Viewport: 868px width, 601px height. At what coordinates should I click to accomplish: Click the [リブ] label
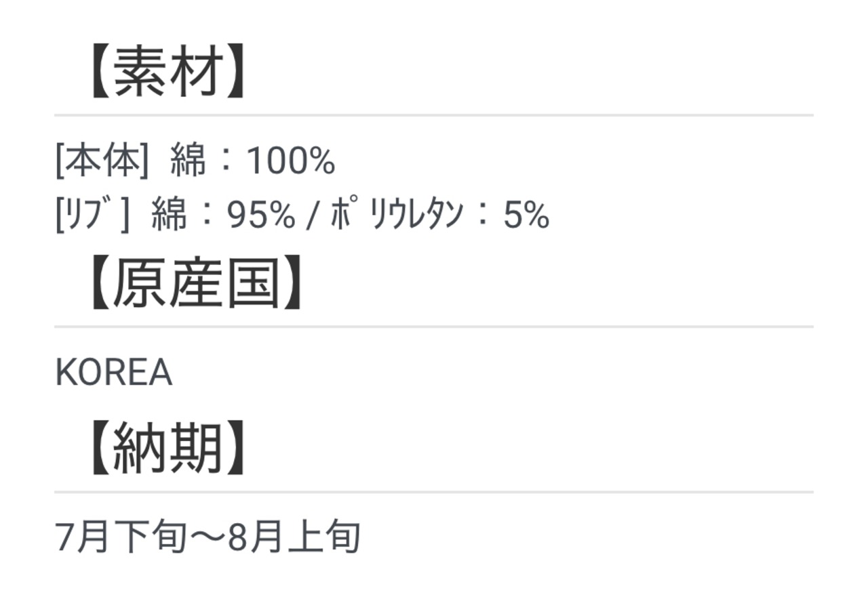pos(92,215)
